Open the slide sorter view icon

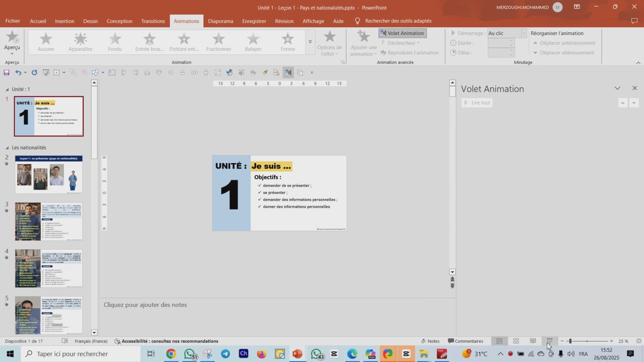[516, 341]
